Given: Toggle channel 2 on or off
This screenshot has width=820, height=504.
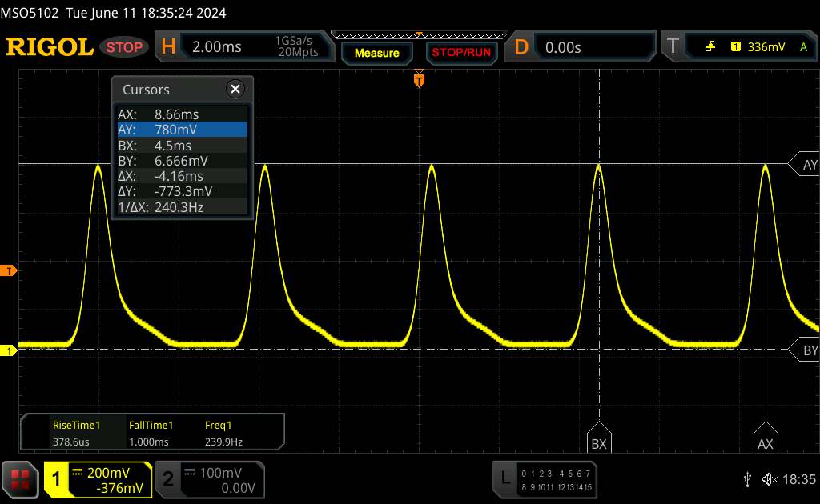Looking at the screenshot, I should (168, 479).
